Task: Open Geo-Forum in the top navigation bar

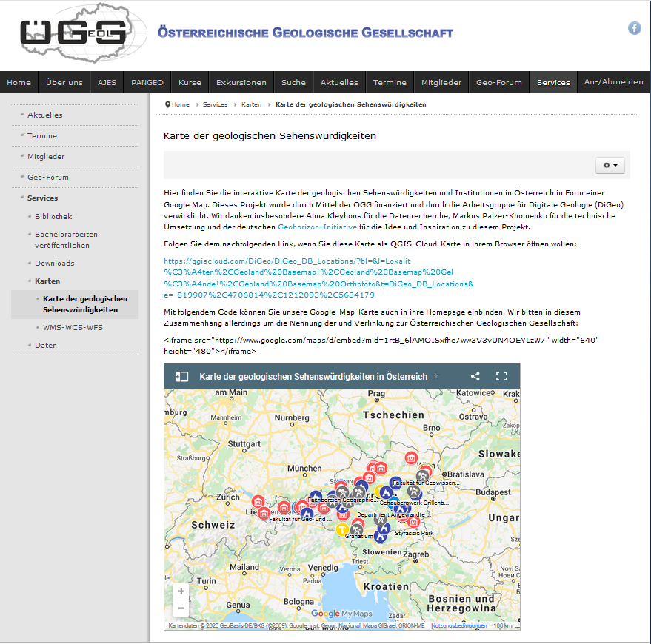Action: [x=499, y=82]
